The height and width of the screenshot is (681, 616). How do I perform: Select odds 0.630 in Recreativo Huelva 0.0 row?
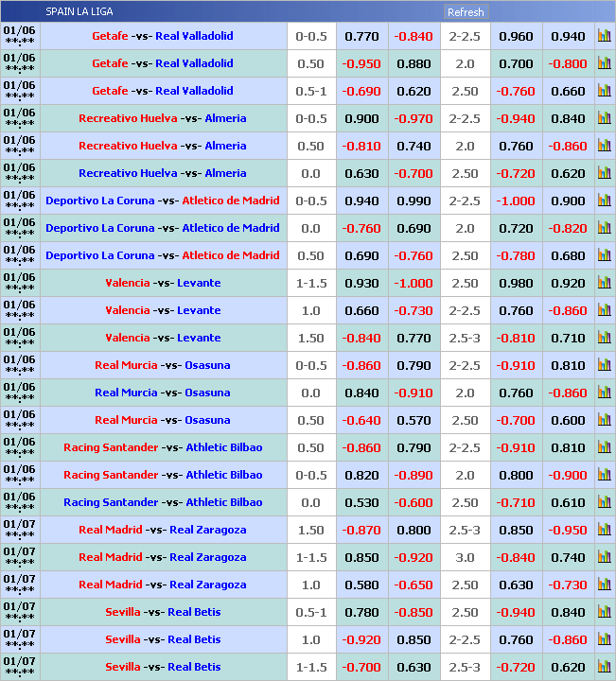pyautogui.click(x=361, y=174)
